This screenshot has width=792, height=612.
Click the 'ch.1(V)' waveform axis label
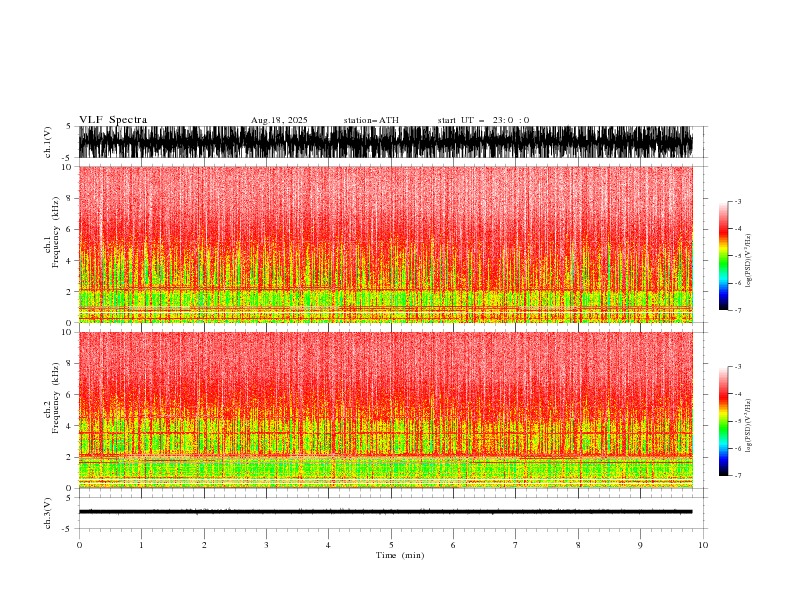coord(48,142)
